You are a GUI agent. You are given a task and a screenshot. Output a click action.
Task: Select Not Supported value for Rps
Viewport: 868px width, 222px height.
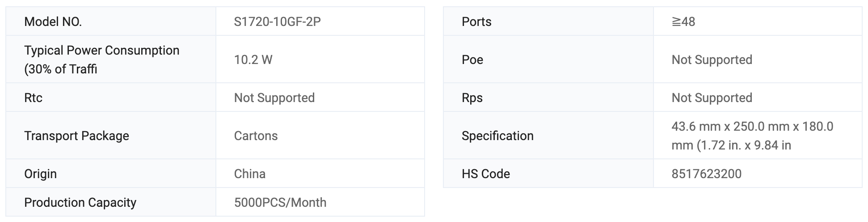(x=712, y=98)
